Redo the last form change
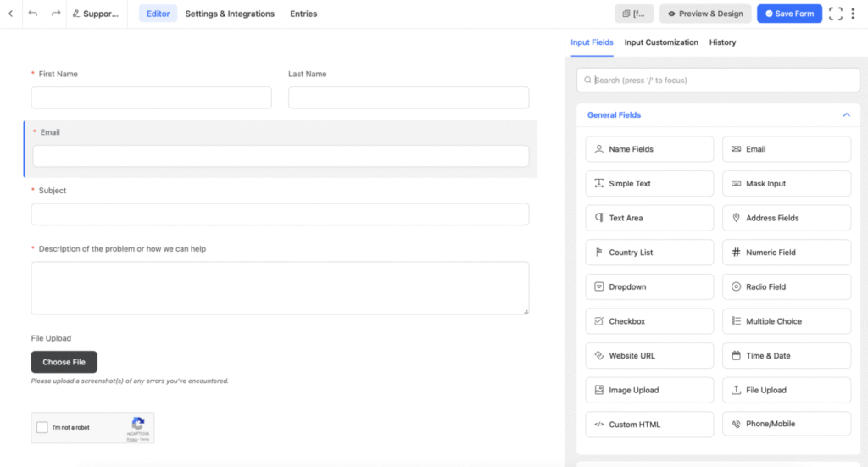The height and width of the screenshot is (467, 868). 55,14
